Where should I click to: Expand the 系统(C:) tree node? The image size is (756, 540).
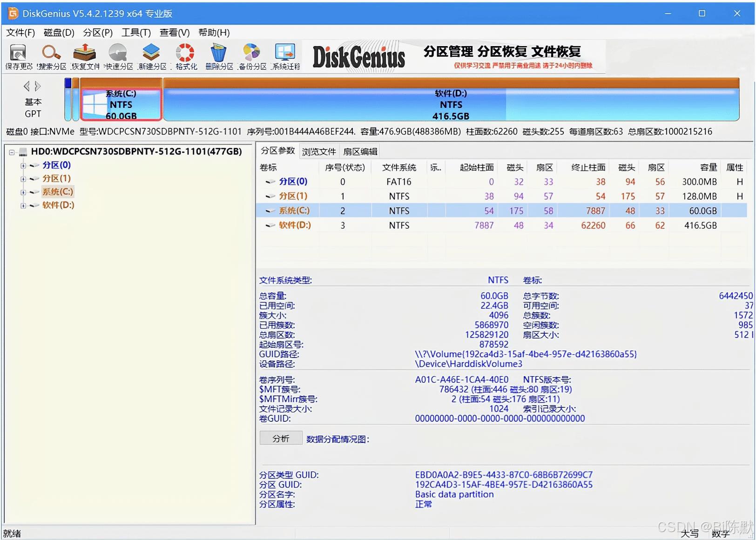(x=23, y=192)
